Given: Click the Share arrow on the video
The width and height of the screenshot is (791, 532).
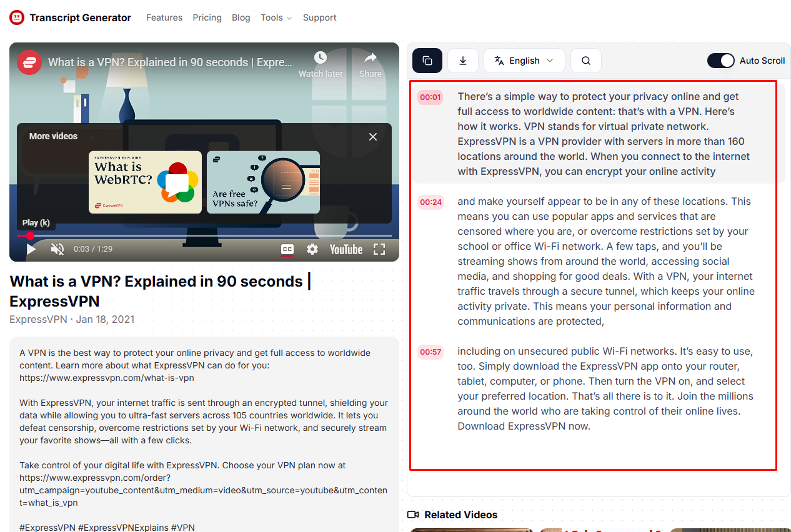Looking at the screenshot, I should tap(371, 58).
